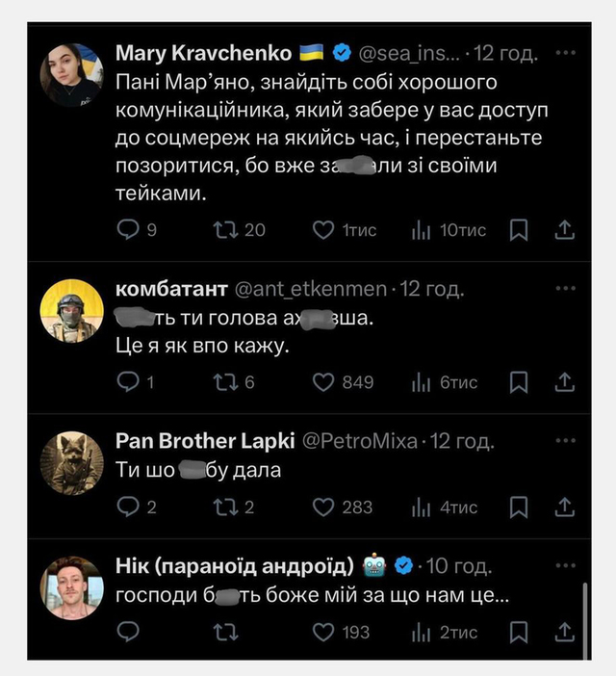Share Pan Brother Lapki's tweet
Screen dimensions: 616x676
pyautogui.click(x=565, y=507)
